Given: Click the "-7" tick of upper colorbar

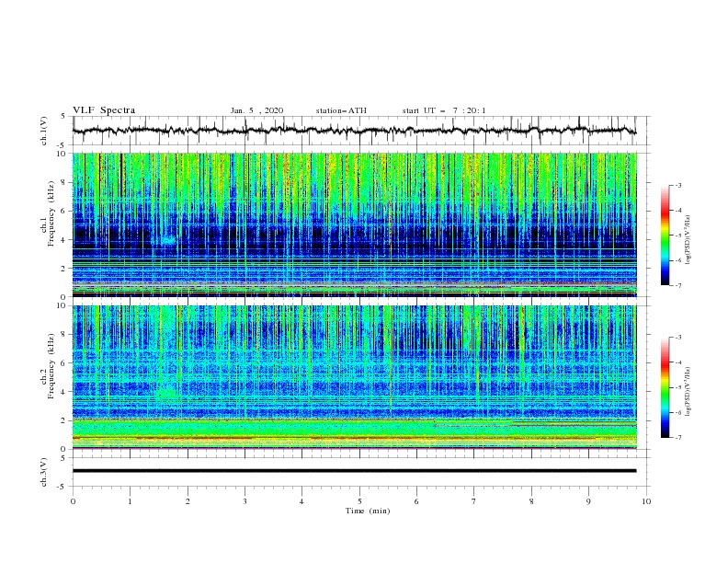Looking at the screenshot, I should pyautogui.click(x=678, y=285).
